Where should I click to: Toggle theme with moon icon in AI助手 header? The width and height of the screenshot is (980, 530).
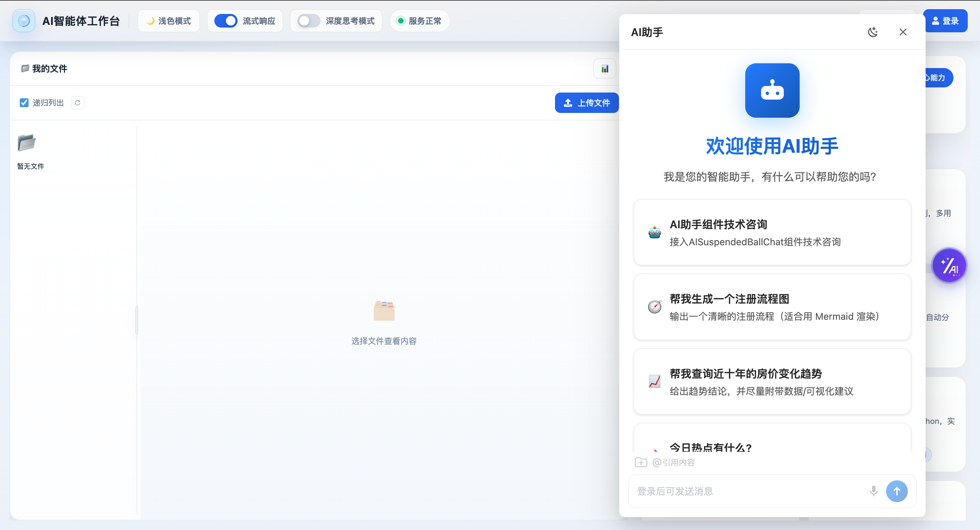[873, 32]
